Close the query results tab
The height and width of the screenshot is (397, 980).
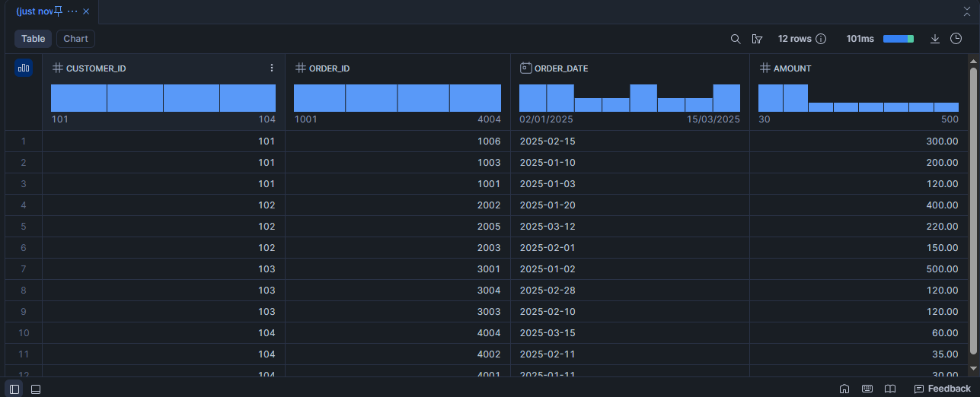tap(86, 11)
